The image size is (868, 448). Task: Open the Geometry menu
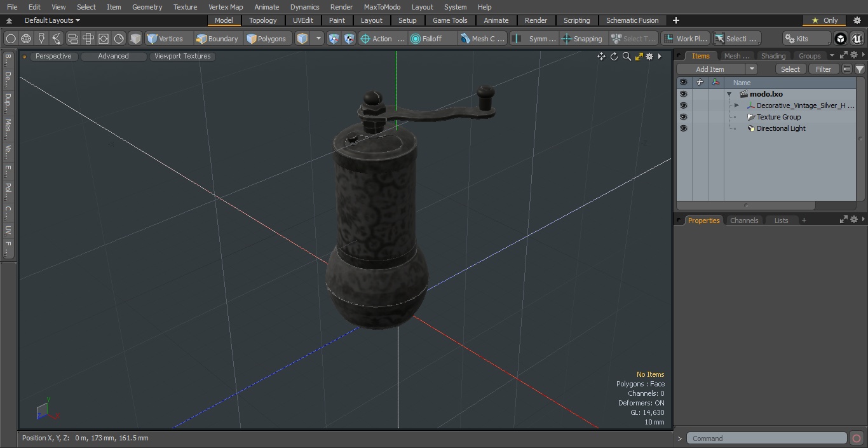[x=147, y=7]
